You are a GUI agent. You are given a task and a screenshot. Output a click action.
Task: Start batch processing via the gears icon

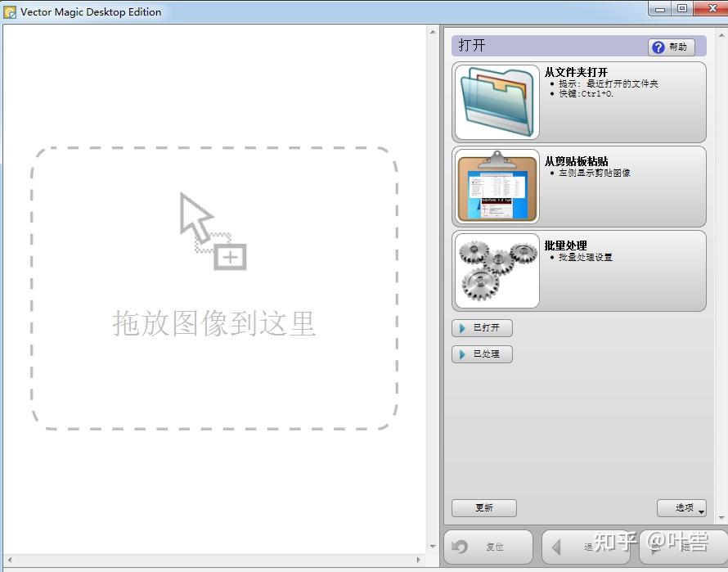pyautogui.click(x=496, y=270)
